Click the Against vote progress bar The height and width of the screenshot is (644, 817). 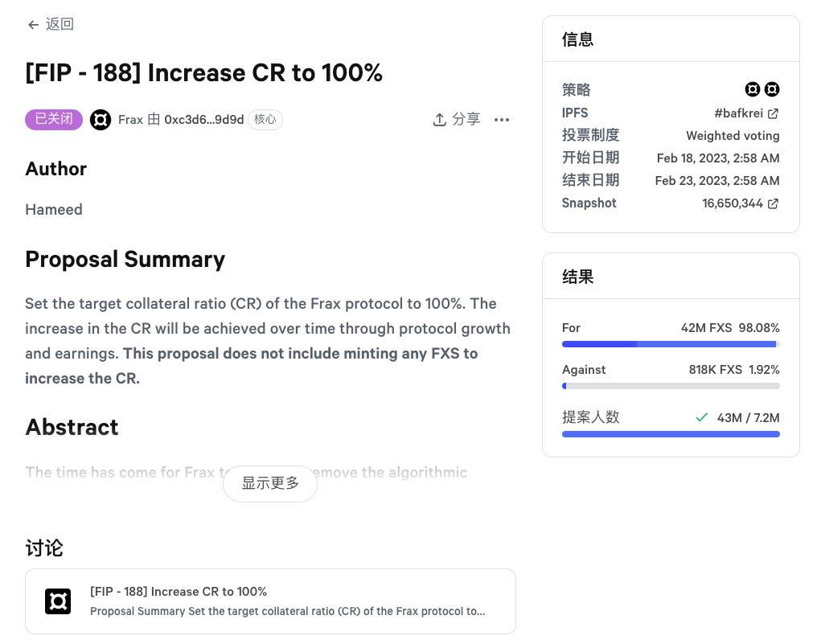(671, 386)
